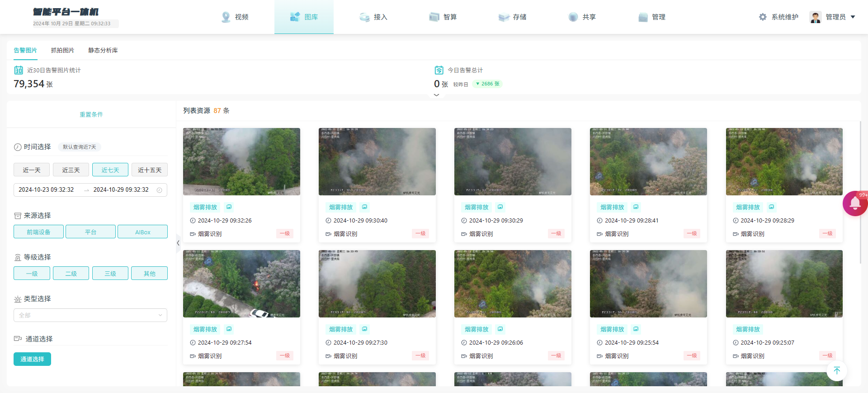Select the 近七天 time range
This screenshot has height=393, width=868.
pyautogui.click(x=110, y=170)
